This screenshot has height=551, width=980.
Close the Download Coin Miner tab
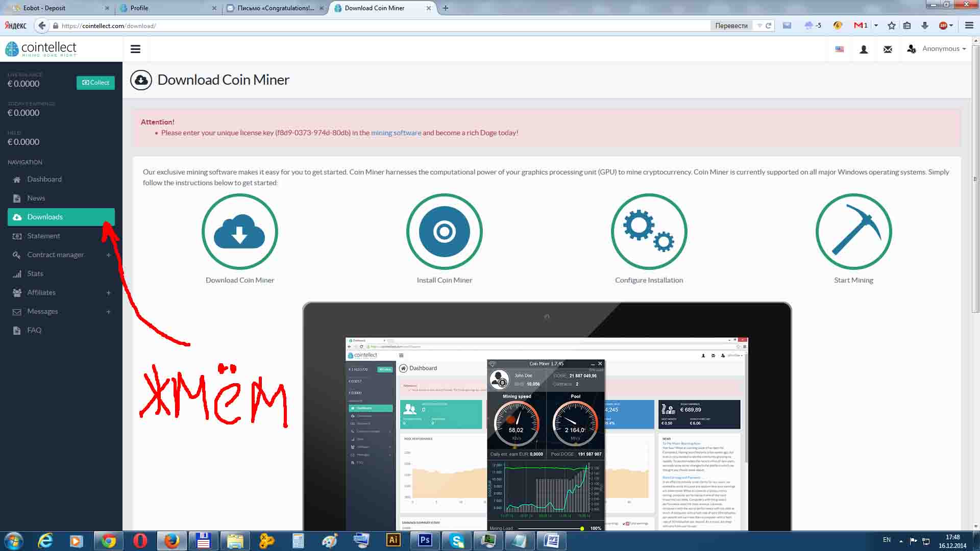click(x=429, y=8)
